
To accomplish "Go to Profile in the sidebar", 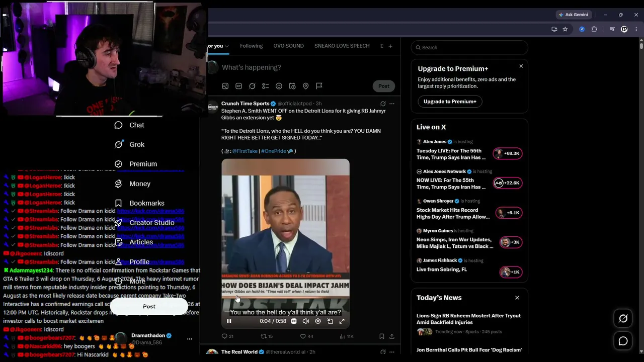I will 132,262.
